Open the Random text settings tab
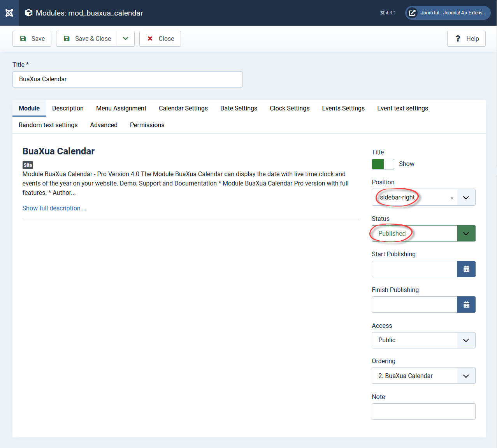497x448 pixels. click(48, 125)
